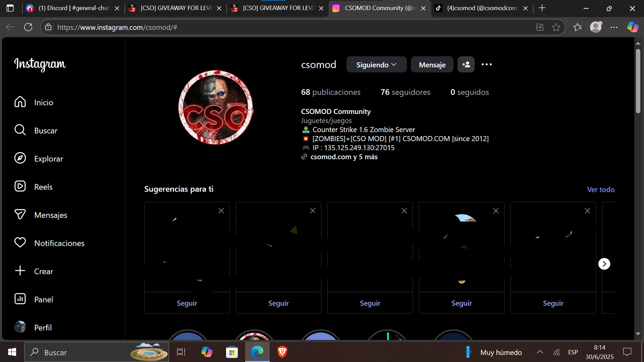Click the Crear plus icon
Screen dimensions: 644x362
(20, 271)
